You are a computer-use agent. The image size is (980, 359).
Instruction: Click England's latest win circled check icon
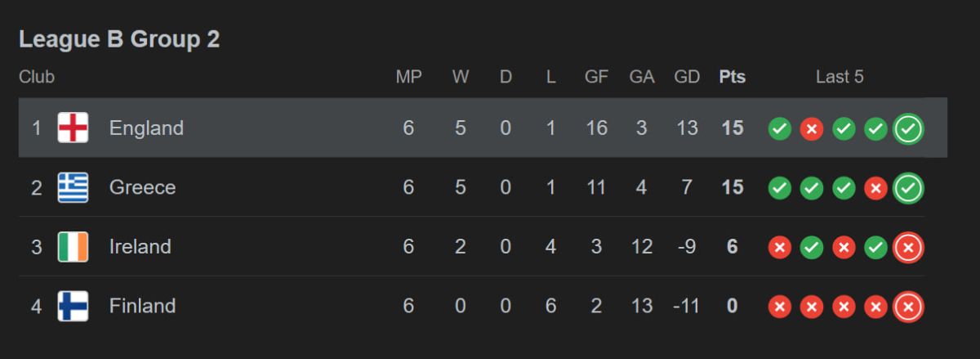pyautogui.click(x=908, y=128)
